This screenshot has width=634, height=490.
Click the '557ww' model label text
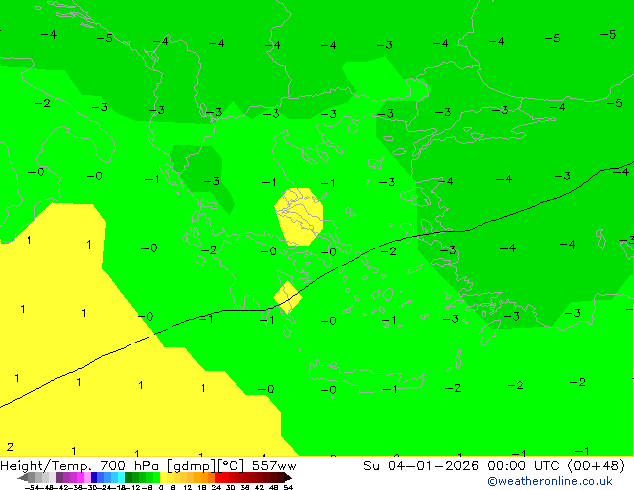tap(274, 466)
